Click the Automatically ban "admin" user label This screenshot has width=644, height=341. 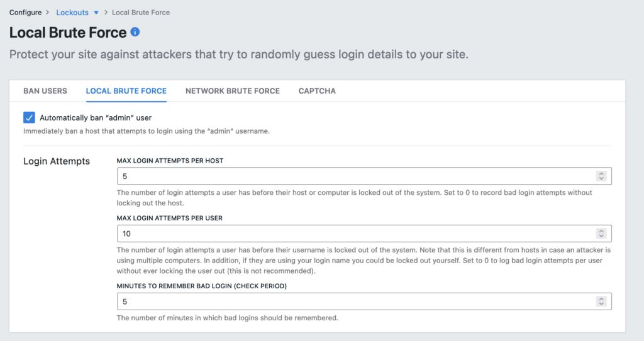(x=96, y=118)
